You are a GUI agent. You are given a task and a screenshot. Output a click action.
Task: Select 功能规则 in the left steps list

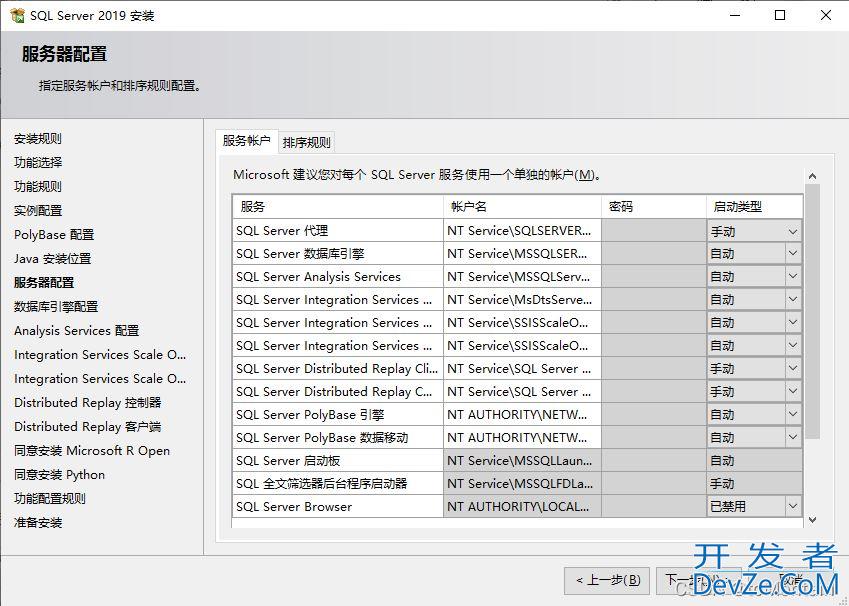click(x=38, y=186)
